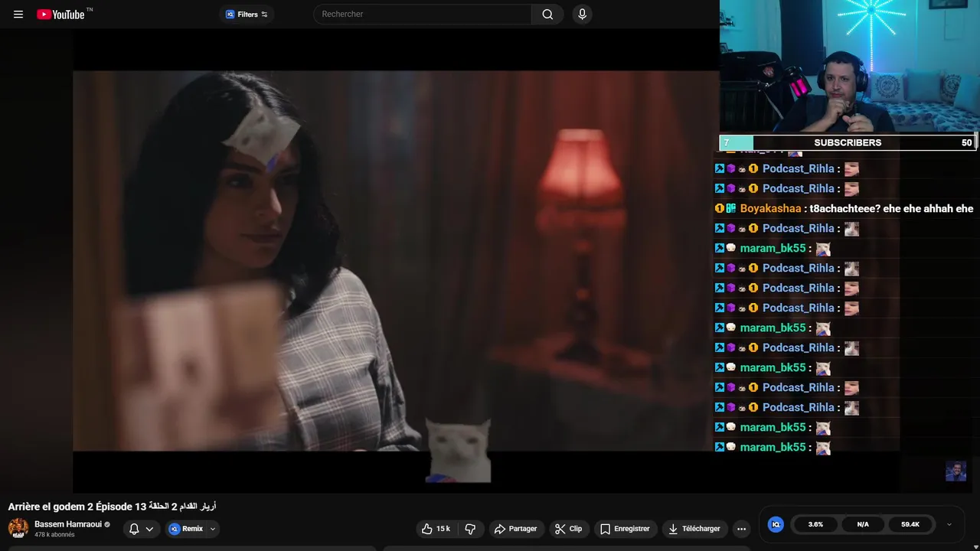Click the SUBSCRIBERS goal progress bar

click(848, 142)
